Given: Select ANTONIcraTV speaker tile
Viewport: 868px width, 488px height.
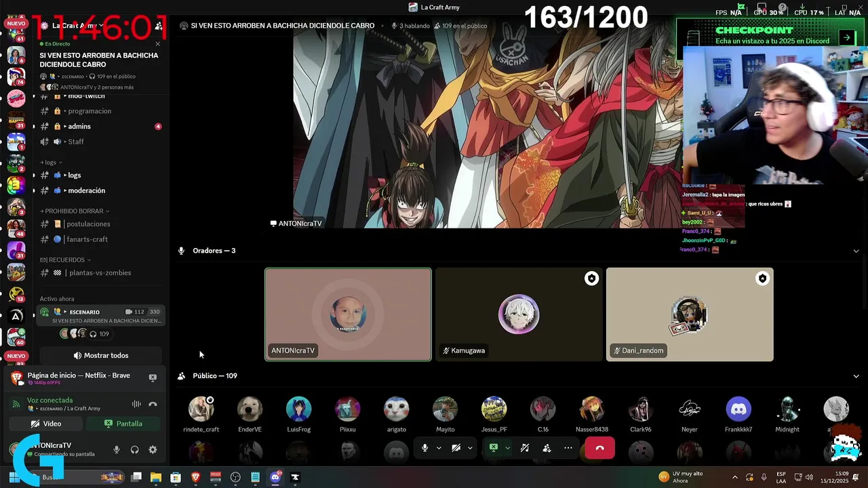Looking at the screenshot, I should [348, 314].
